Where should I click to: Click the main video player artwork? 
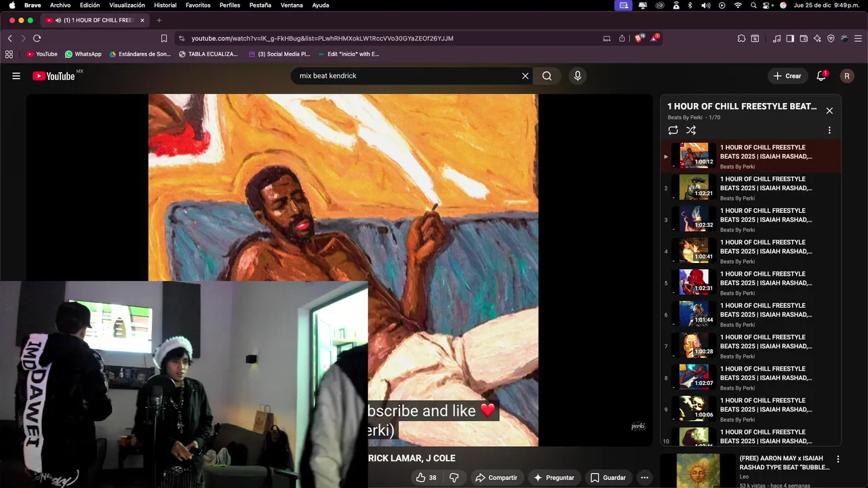click(x=343, y=270)
